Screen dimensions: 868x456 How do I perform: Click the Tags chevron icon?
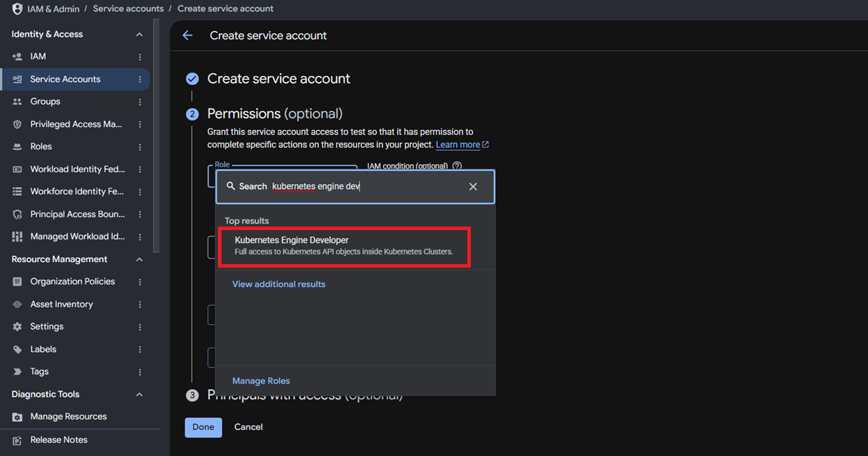17,372
